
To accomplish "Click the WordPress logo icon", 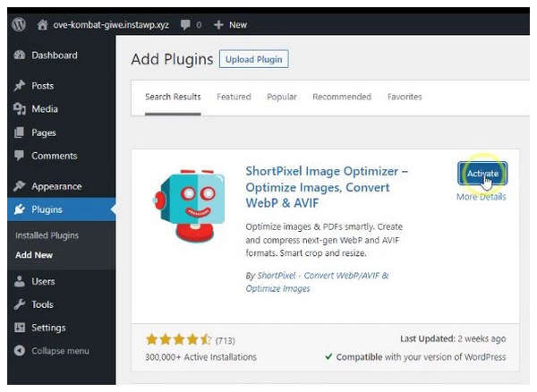I will click(x=18, y=24).
